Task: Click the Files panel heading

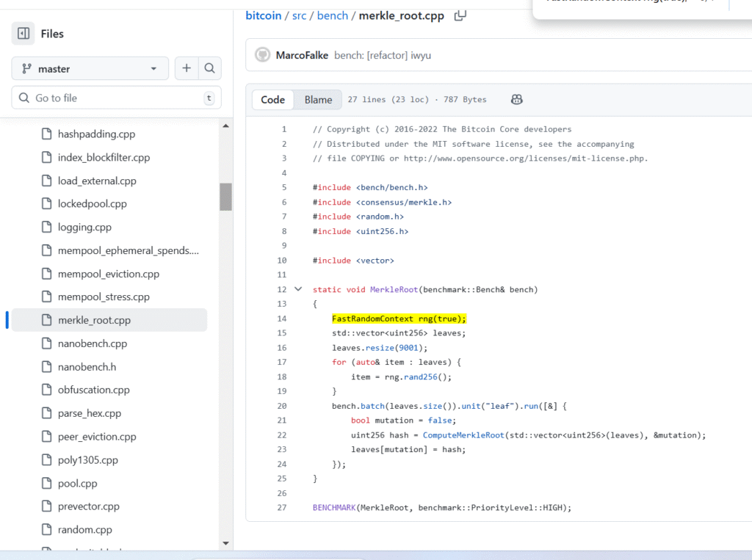Action: pos(52,34)
